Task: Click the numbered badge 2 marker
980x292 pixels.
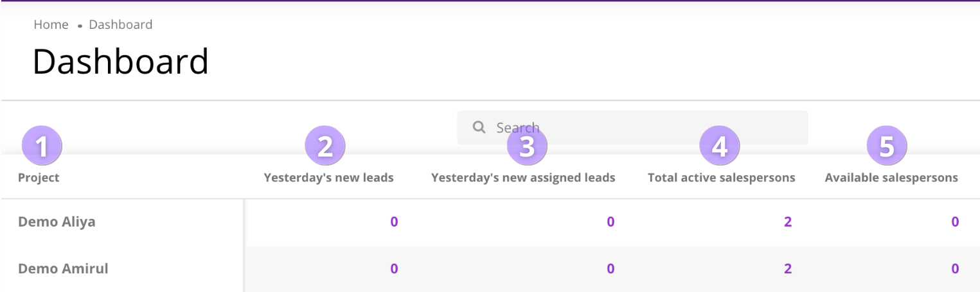Action: point(325,146)
